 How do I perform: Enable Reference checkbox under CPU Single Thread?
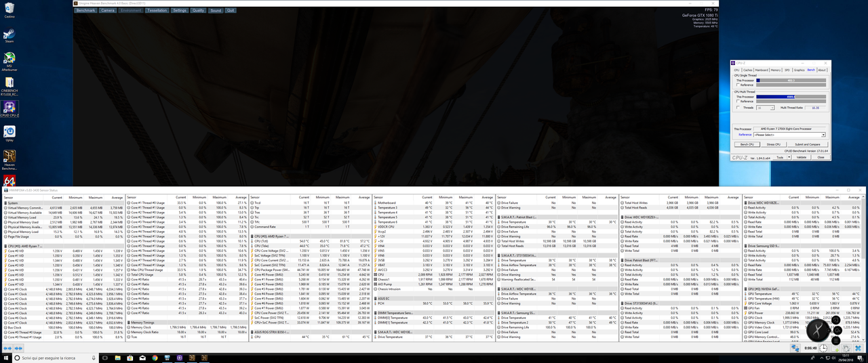(738, 85)
